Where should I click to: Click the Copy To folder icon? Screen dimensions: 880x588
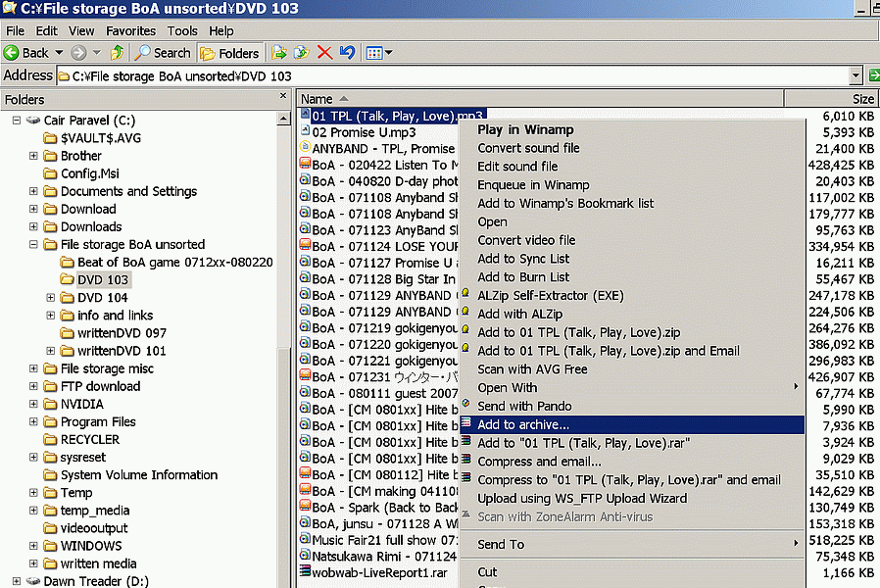click(302, 53)
